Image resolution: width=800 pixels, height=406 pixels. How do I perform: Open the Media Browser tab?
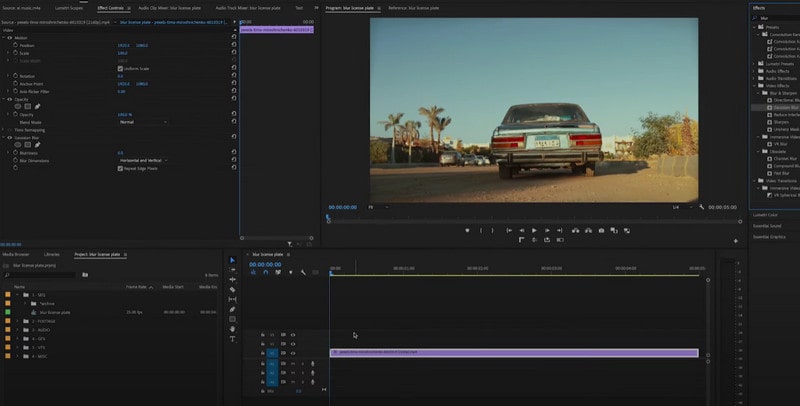click(x=16, y=254)
